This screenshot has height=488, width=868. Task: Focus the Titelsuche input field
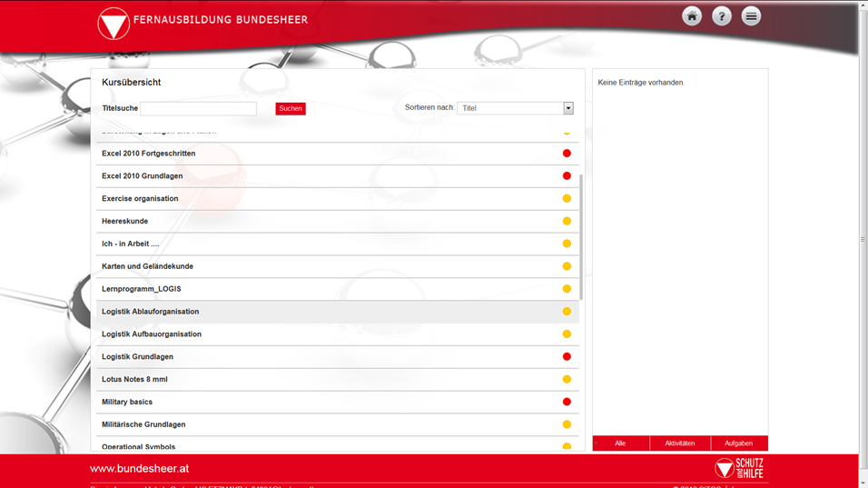tap(198, 108)
